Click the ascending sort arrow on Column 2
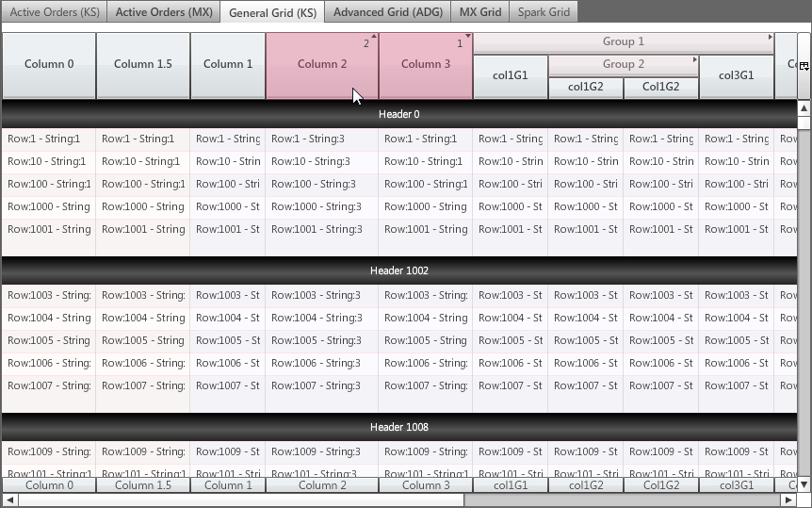 (374, 38)
